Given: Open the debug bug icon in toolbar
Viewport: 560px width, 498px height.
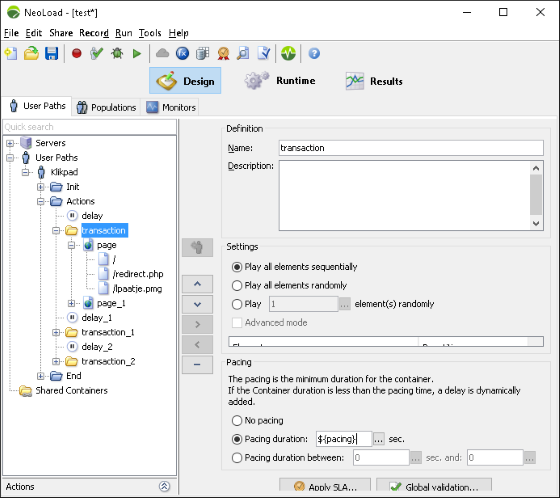Looking at the screenshot, I should point(117,54).
